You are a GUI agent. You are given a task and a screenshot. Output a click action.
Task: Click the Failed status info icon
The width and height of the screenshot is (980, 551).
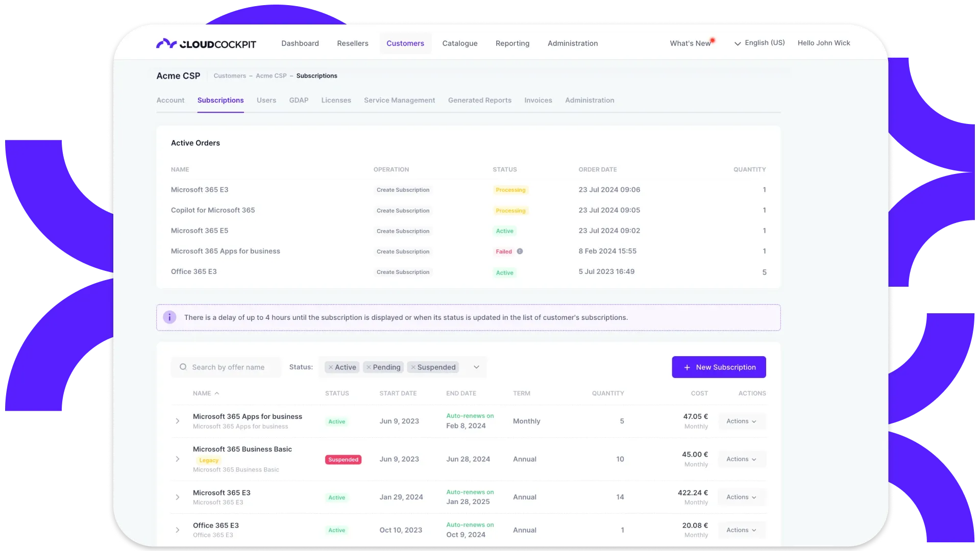(520, 252)
